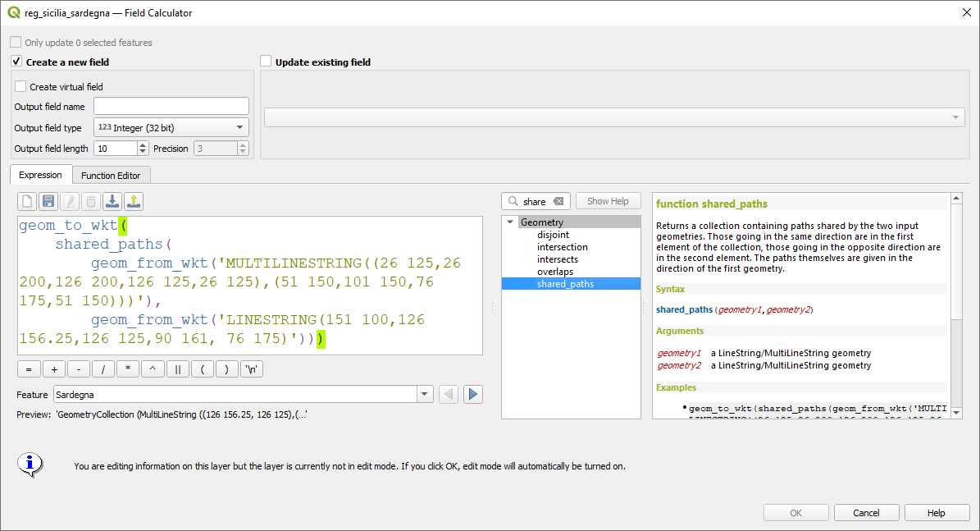This screenshot has width=980, height=531.
Task: Select shared_paths in function list
Action: (565, 284)
